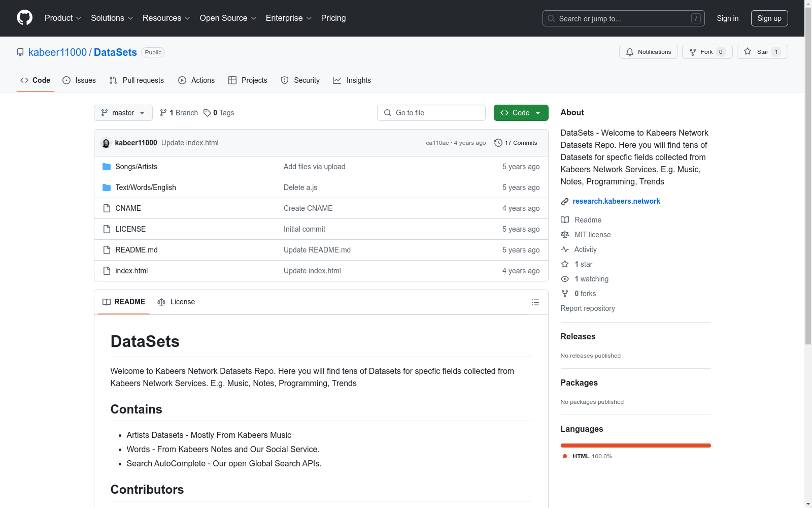Switch to the Issues tab
This screenshot has width=812, height=508.
click(79, 80)
